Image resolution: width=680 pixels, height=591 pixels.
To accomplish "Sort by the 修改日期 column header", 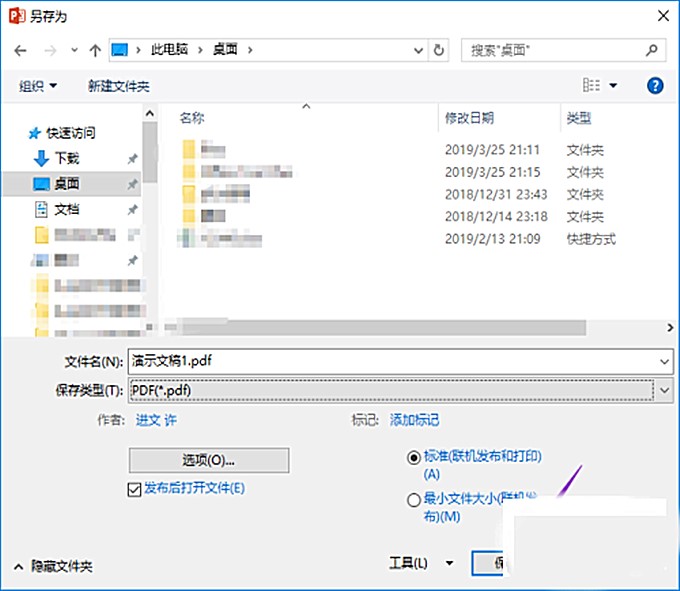I will coord(469,118).
